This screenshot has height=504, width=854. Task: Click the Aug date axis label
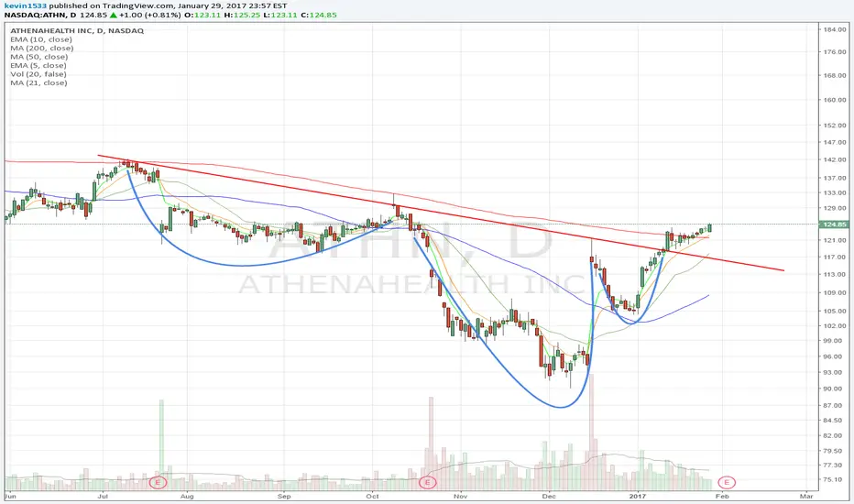click(x=187, y=497)
